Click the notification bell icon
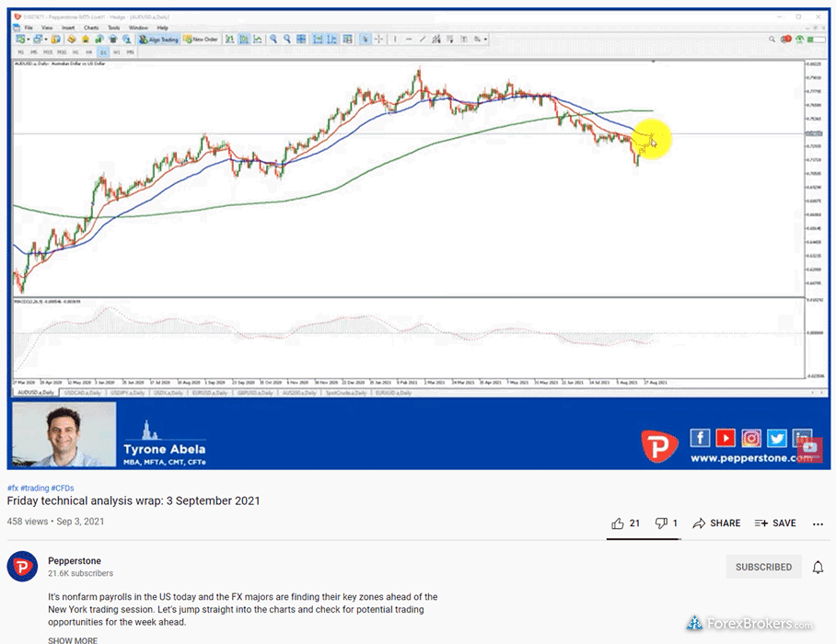This screenshot has width=836, height=644. tap(818, 568)
